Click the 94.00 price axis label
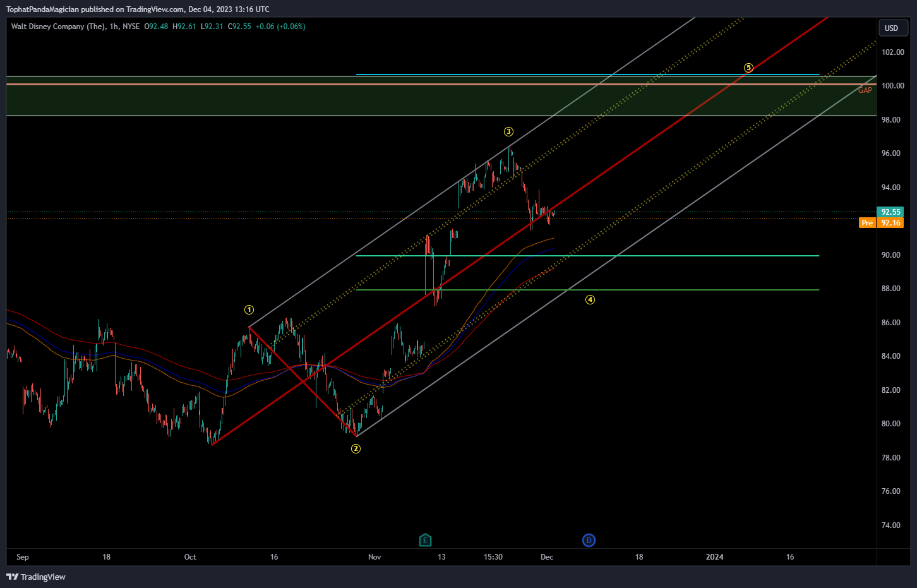Image resolution: width=917 pixels, height=588 pixels. pos(890,188)
